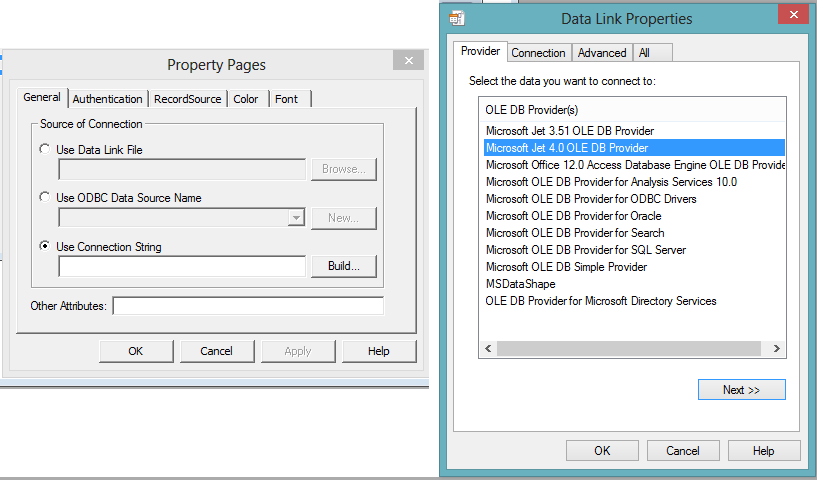Click the connection string input field

[182, 266]
